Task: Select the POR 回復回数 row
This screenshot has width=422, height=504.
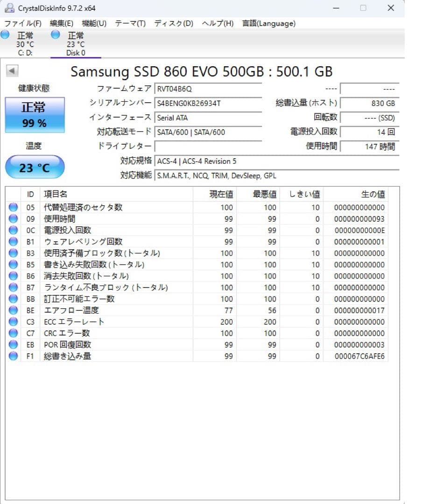Action: (x=197, y=344)
